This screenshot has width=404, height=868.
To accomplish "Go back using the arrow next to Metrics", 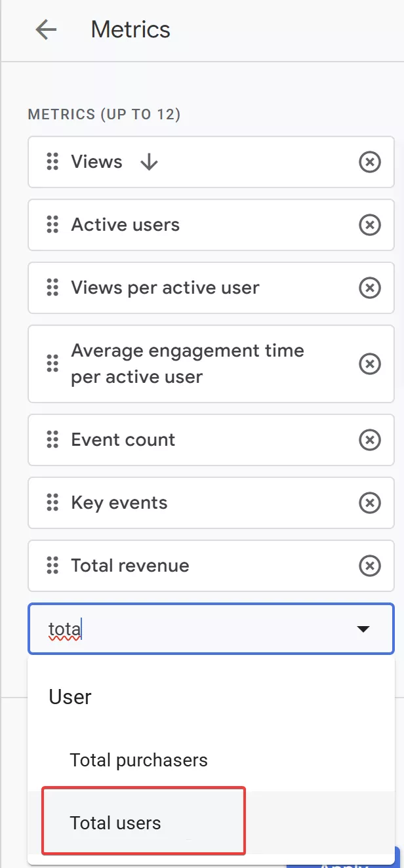I will pos(46,30).
